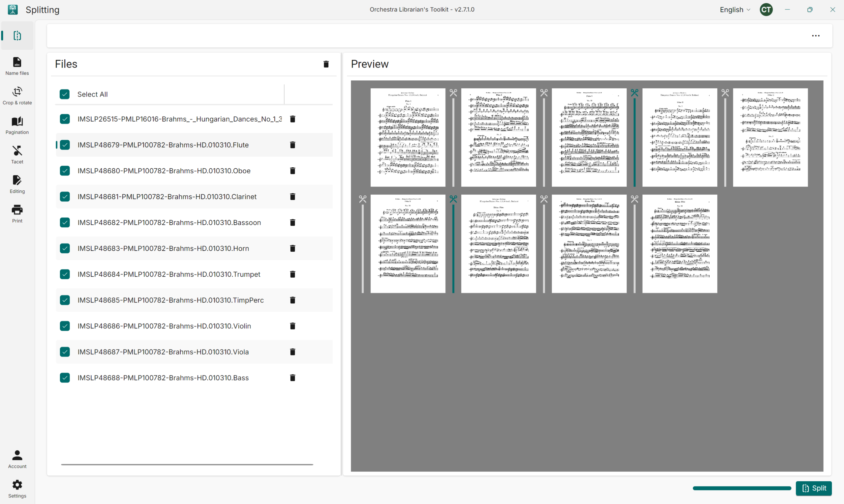Select the fifth preview page thumbnail

770,137
